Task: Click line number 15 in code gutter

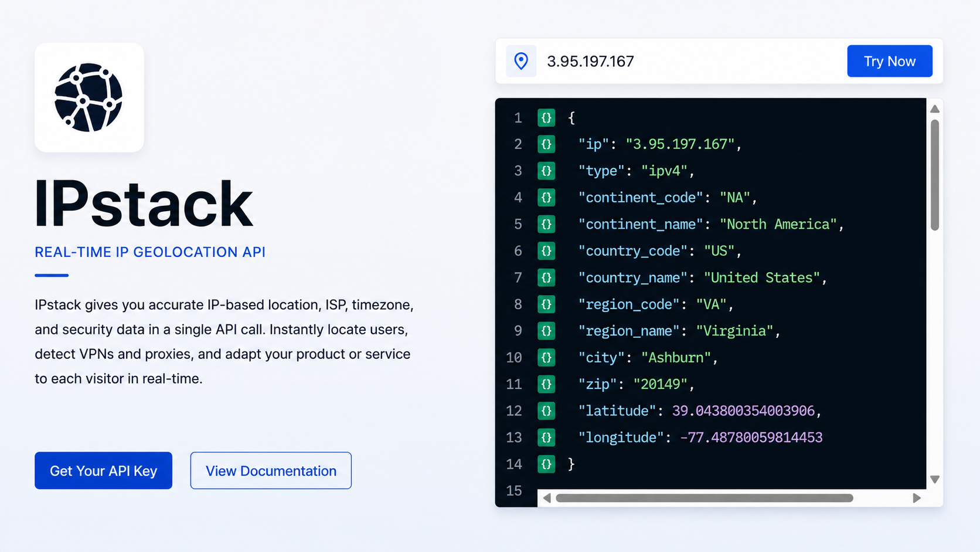Action: click(514, 490)
